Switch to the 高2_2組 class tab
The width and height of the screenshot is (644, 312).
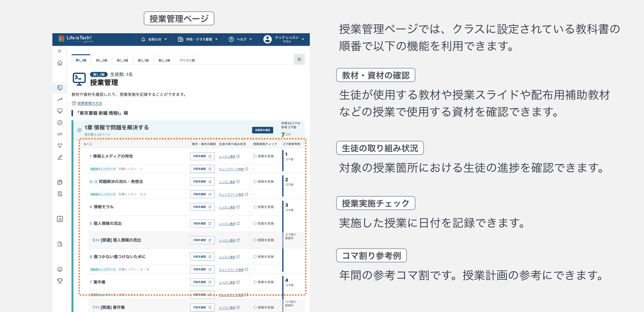[x=164, y=60]
